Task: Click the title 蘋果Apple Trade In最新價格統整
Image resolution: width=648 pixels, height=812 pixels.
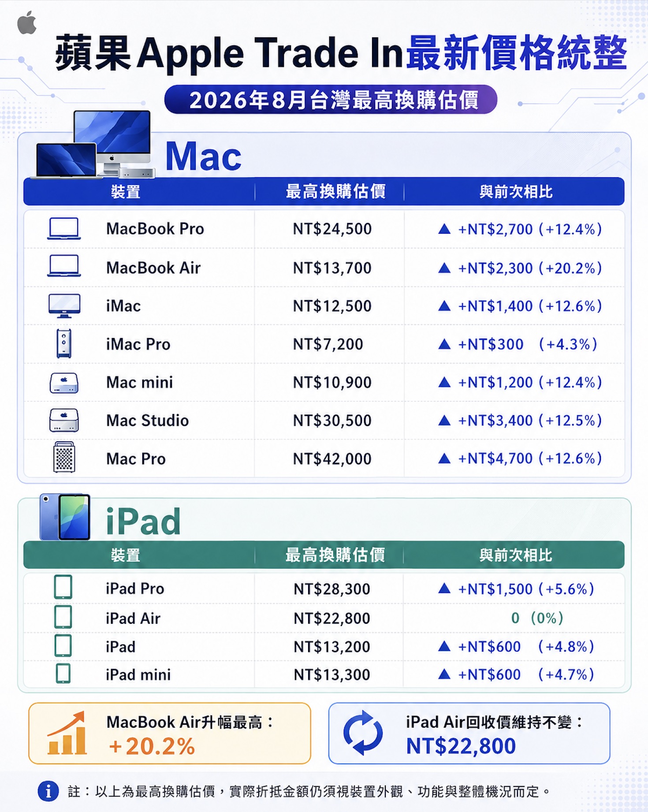Action: click(x=341, y=53)
